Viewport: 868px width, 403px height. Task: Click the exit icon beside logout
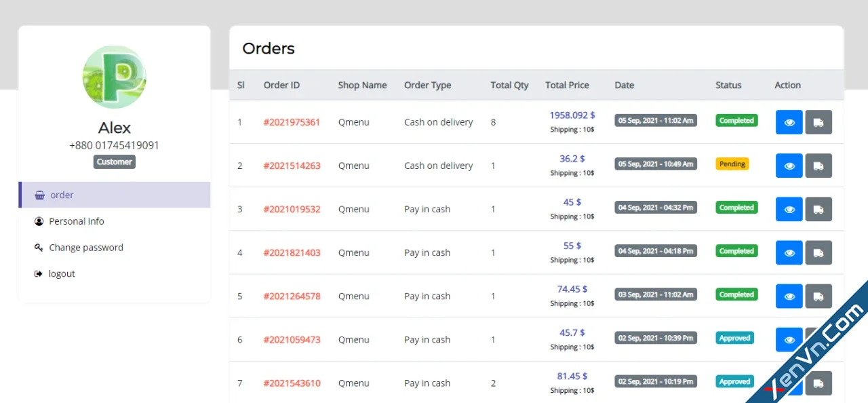coord(39,274)
